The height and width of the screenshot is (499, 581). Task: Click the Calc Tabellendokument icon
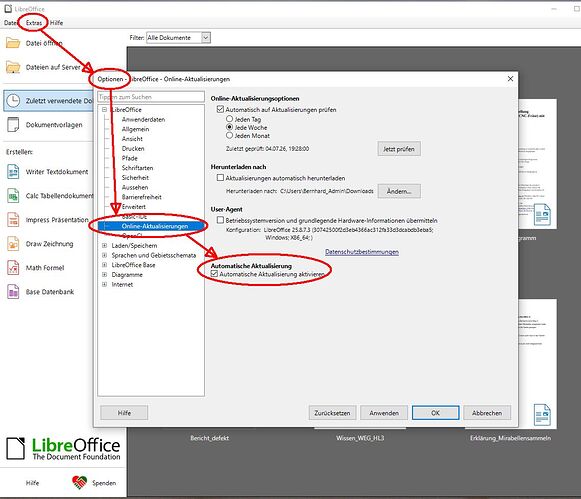[x=13, y=196]
